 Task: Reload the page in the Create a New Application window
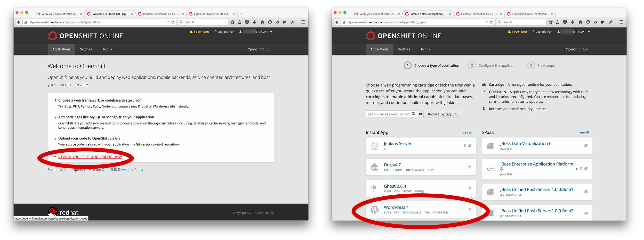click(x=491, y=22)
